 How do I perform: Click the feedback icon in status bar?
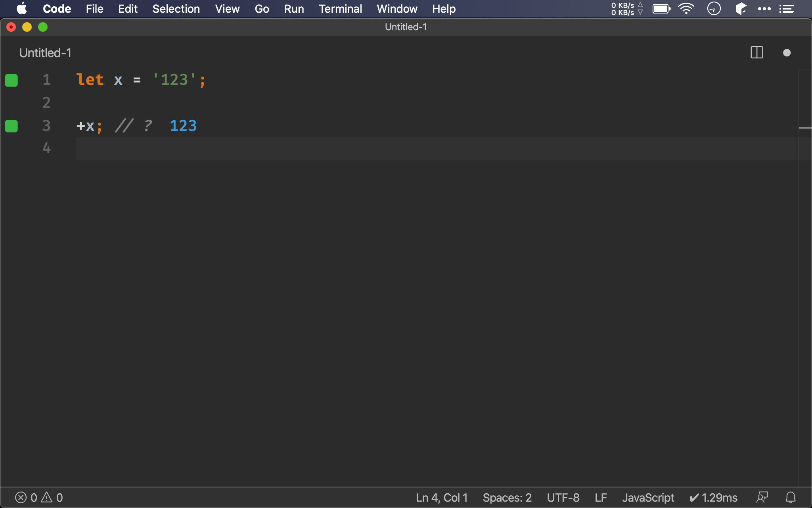(x=762, y=497)
